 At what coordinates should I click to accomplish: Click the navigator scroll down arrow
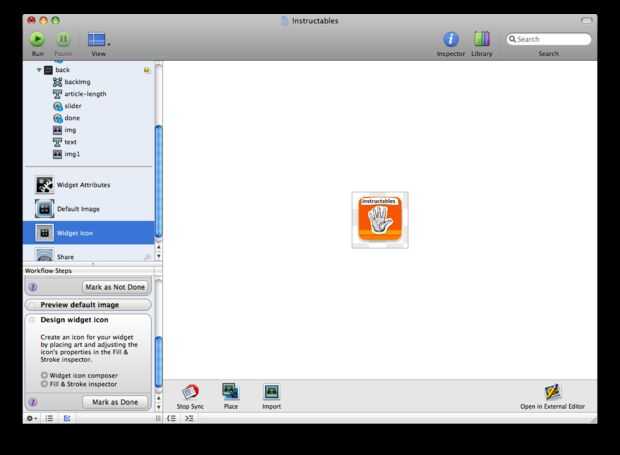159,256
